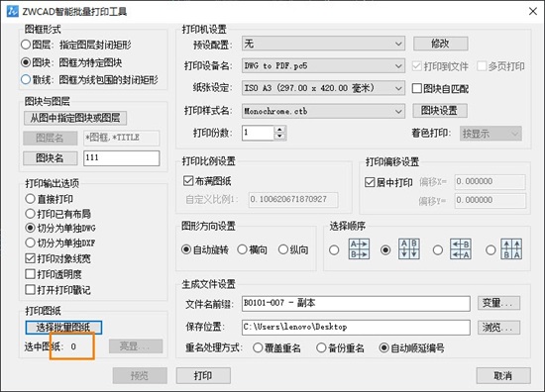The image size is (545, 392).
Task: Click the 打印 button
Action: [x=203, y=376]
